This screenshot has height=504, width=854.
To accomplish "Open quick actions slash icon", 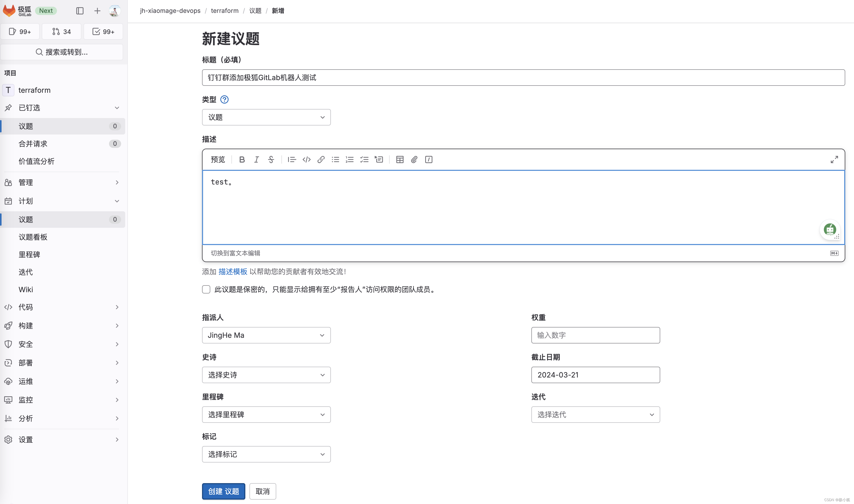I will [429, 159].
